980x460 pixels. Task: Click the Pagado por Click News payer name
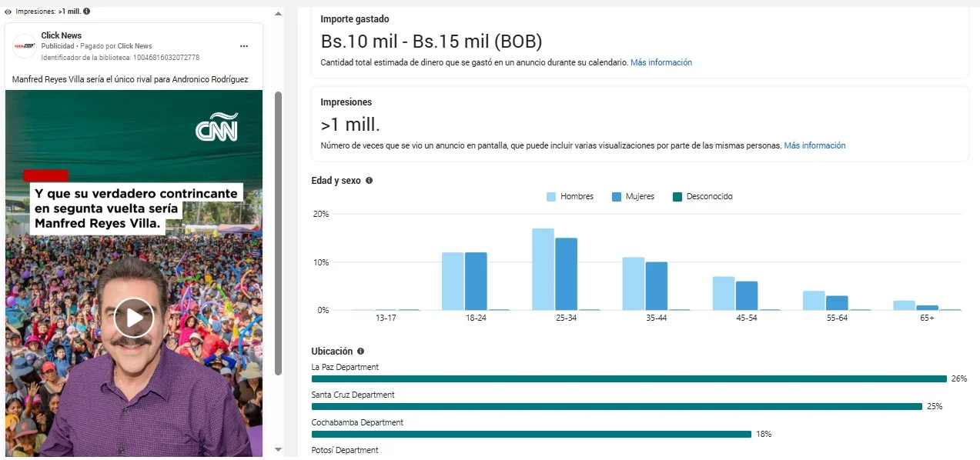pyautogui.click(x=135, y=46)
